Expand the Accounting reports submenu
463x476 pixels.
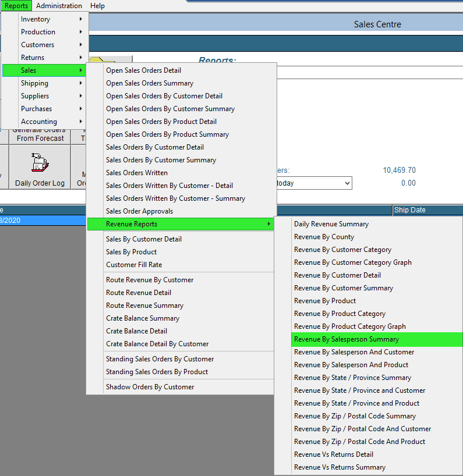click(x=45, y=122)
